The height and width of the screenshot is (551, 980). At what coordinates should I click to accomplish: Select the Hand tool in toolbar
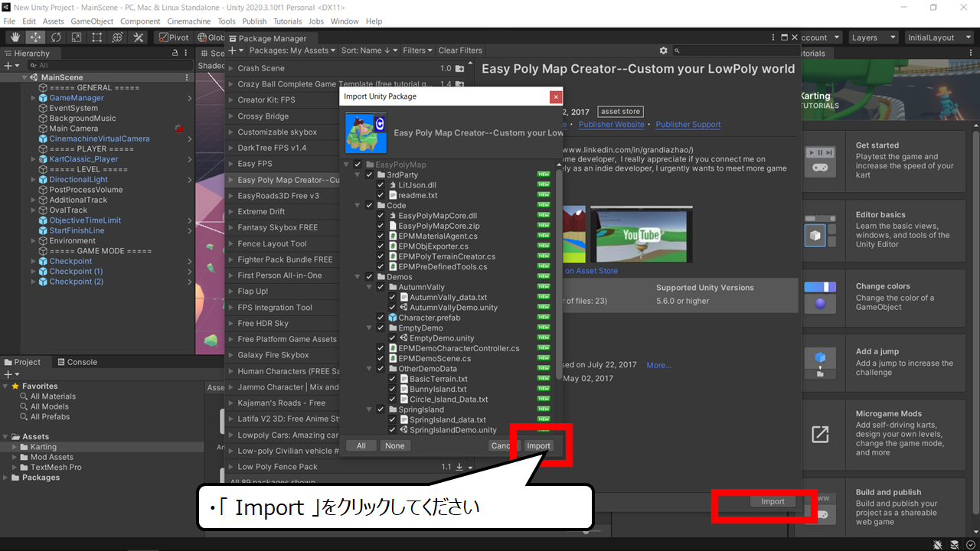coord(15,37)
